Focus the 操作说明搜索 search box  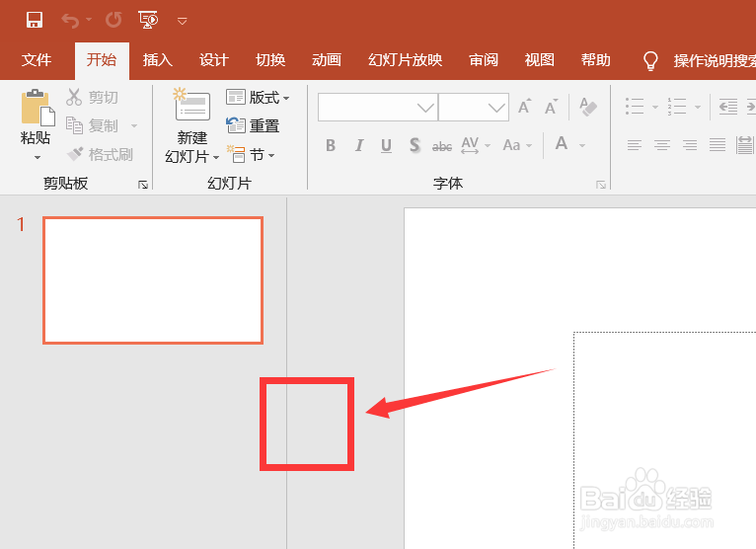pyautogui.click(x=715, y=60)
